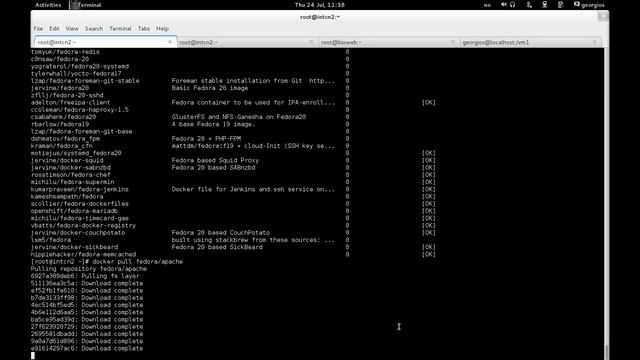Open the Help menu
Viewport: 640px width, 360px height.
(x=162, y=29)
